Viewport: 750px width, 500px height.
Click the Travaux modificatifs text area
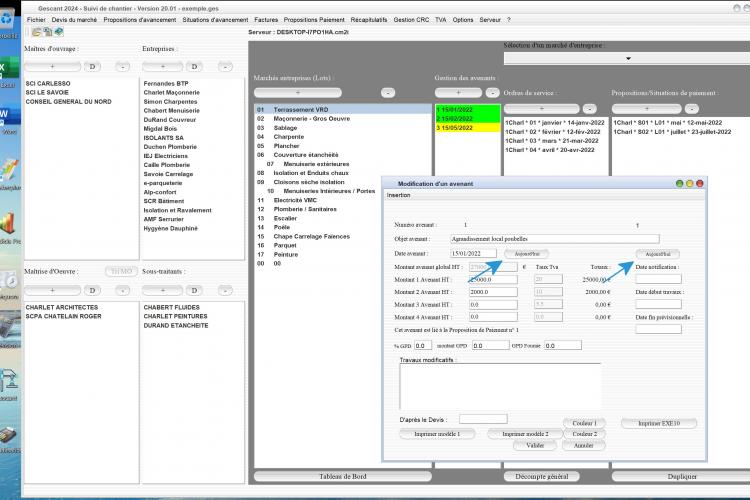coord(500,387)
